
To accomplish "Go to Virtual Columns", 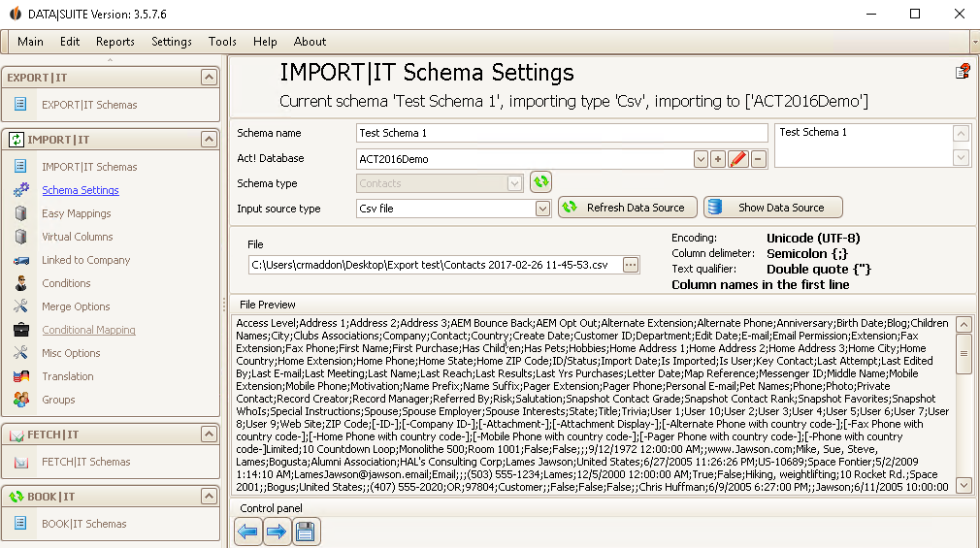I will pos(78,237).
